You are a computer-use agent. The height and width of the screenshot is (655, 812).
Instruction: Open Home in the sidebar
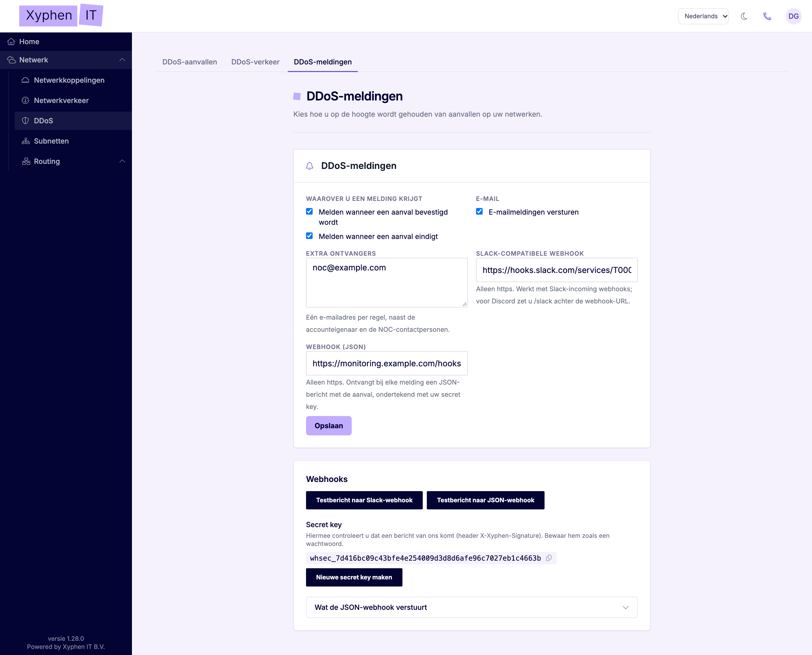click(66, 42)
